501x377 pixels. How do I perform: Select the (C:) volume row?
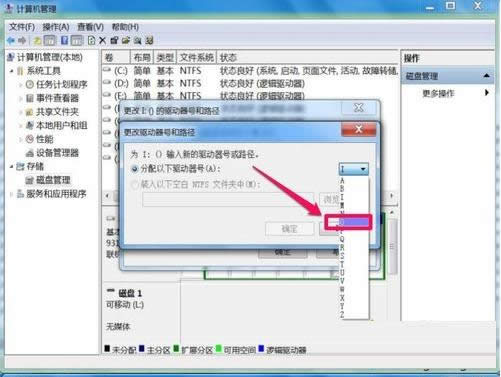[250, 71]
